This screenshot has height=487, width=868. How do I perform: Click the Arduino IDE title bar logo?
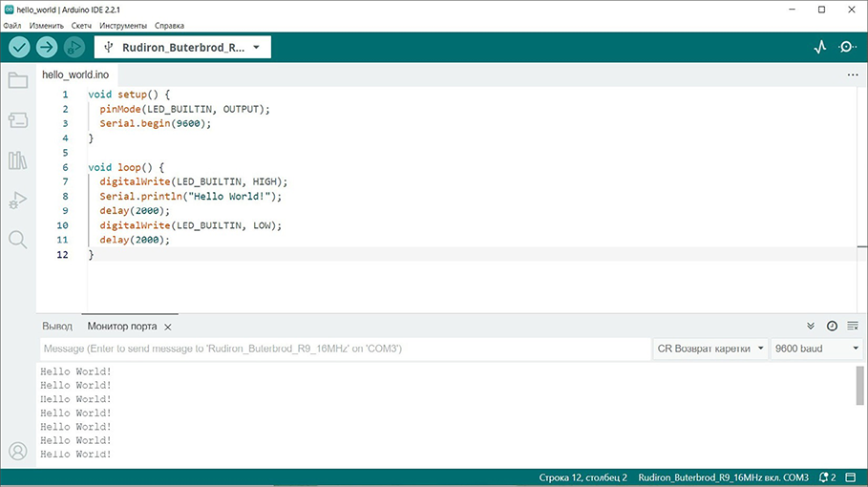pos(9,10)
